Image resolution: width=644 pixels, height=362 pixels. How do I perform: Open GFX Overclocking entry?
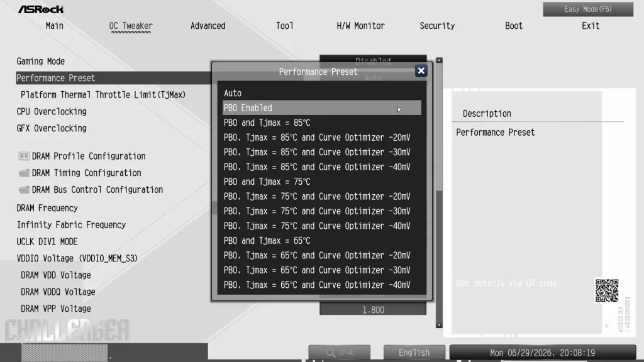pyautogui.click(x=52, y=128)
